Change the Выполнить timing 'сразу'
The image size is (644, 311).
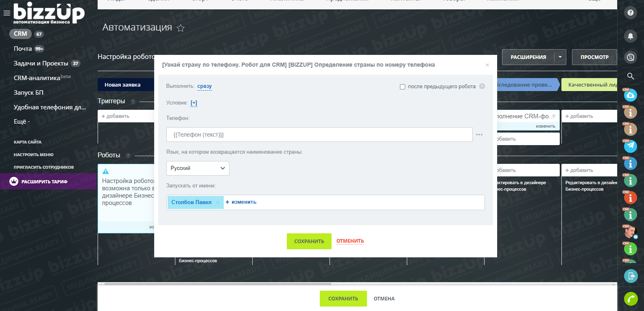[x=205, y=86]
